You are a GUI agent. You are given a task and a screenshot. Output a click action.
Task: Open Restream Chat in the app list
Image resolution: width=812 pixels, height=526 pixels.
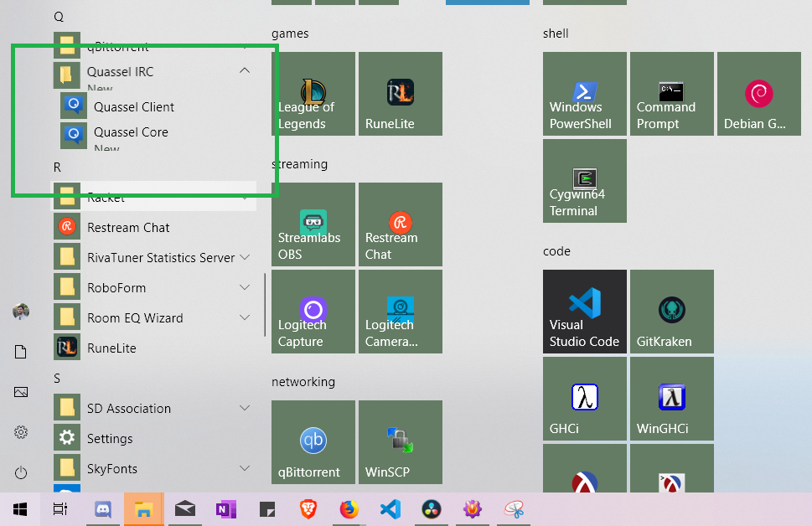pyautogui.click(x=155, y=227)
